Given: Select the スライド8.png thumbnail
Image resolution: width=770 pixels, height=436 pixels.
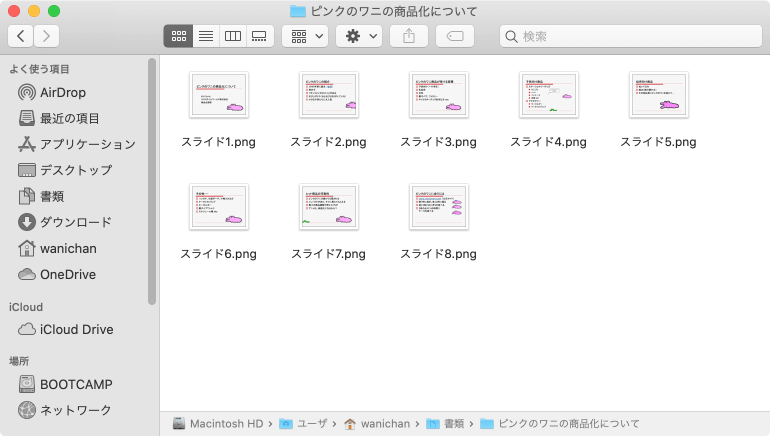Looking at the screenshot, I should [439, 207].
